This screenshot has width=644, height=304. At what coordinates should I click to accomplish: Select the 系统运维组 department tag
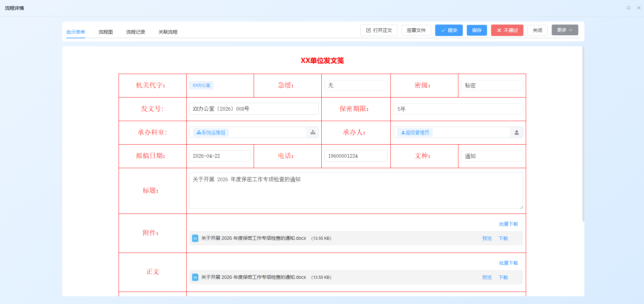coord(211,132)
